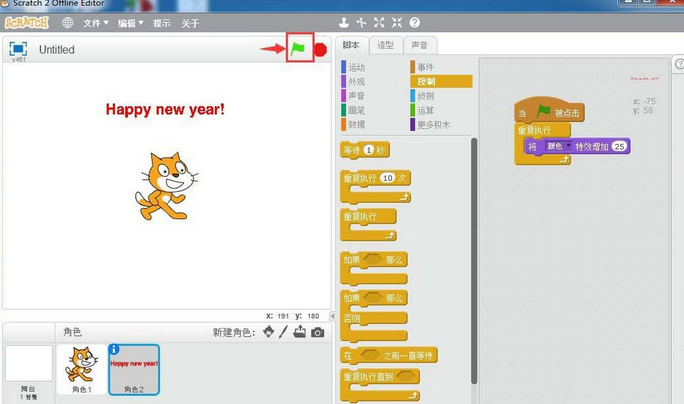Click the globe language icon
The width and height of the screenshot is (684, 404).
pyautogui.click(x=68, y=22)
